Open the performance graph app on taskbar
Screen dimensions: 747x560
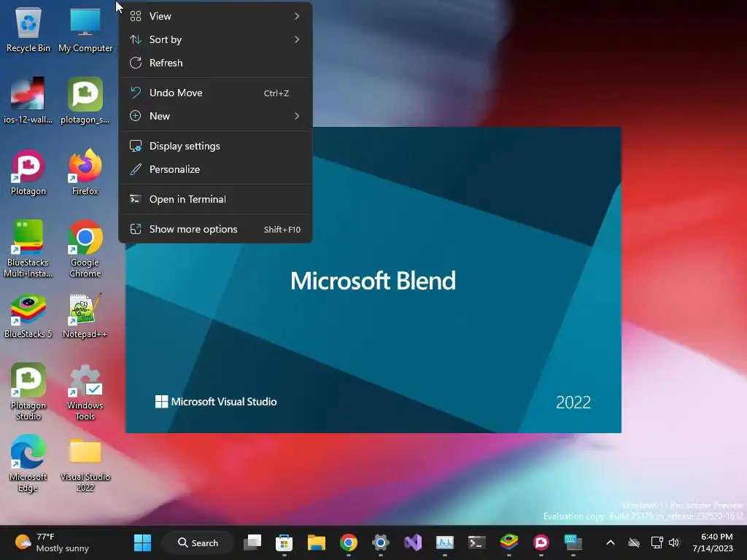(x=445, y=542)
